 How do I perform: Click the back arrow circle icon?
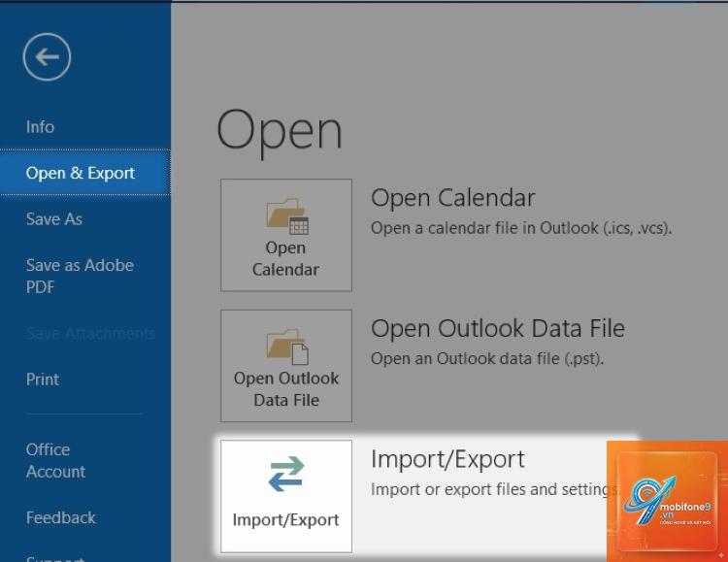47,57
